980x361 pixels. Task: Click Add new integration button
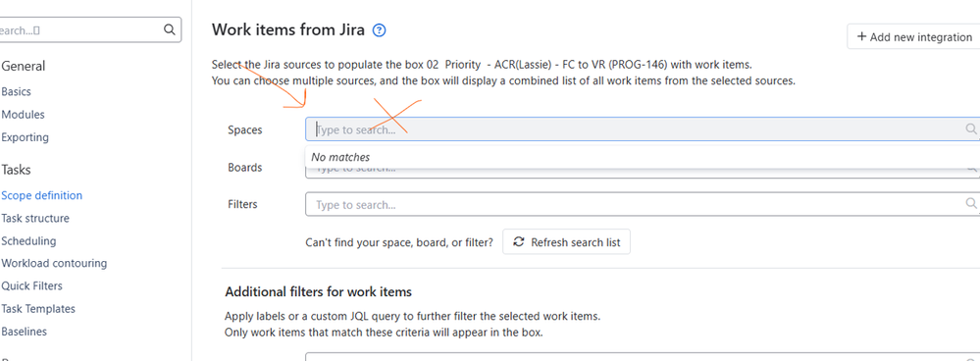[x=913, y=36]
